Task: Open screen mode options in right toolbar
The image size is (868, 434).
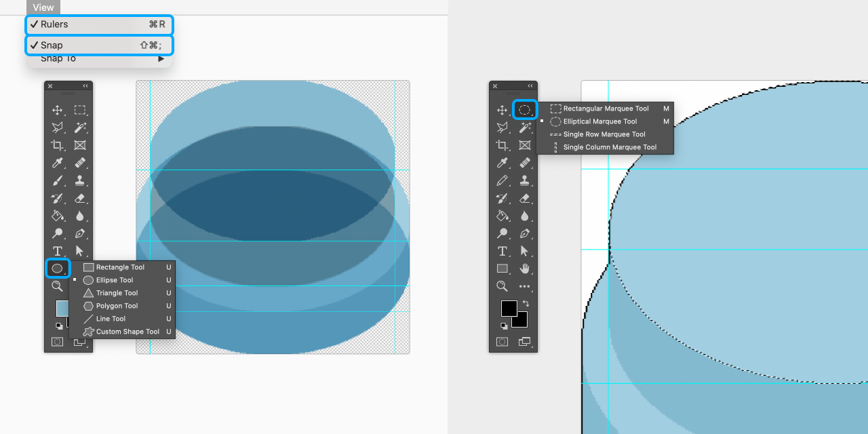Action: click(525, 342)
